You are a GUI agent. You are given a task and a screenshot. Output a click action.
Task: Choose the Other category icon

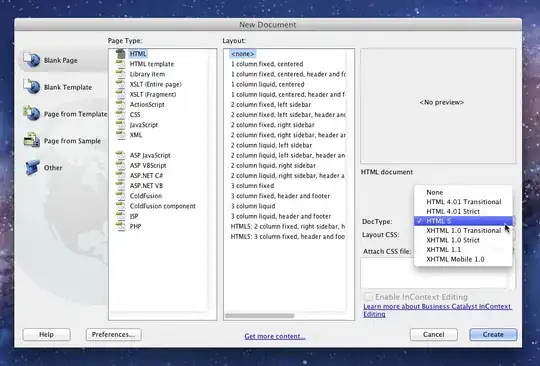click(32, 167)
